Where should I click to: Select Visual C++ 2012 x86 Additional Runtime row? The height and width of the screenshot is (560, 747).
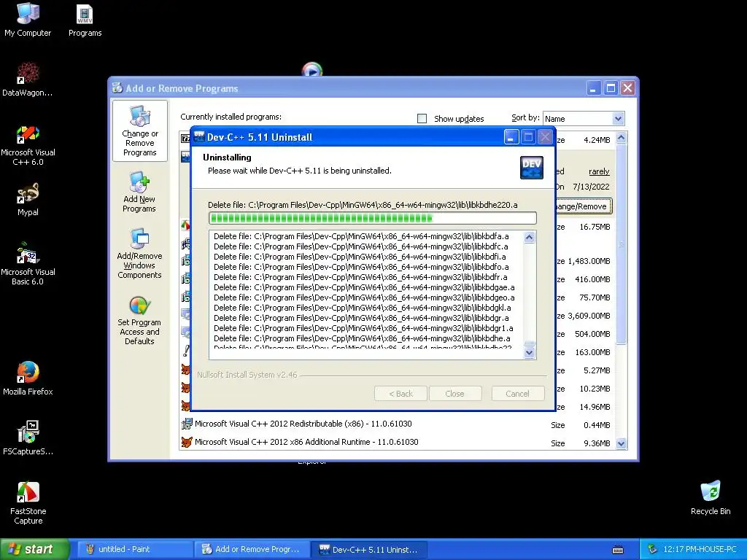pos(396,443)
